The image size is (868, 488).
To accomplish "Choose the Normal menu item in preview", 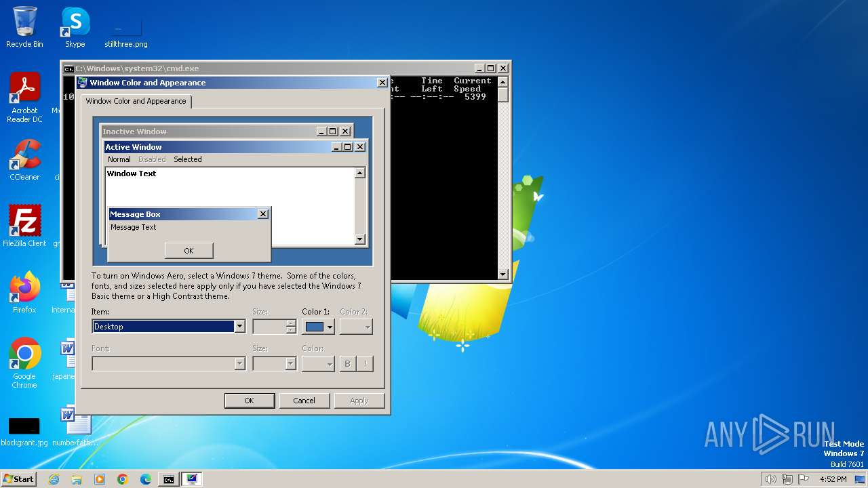I will tap(119, 159).
